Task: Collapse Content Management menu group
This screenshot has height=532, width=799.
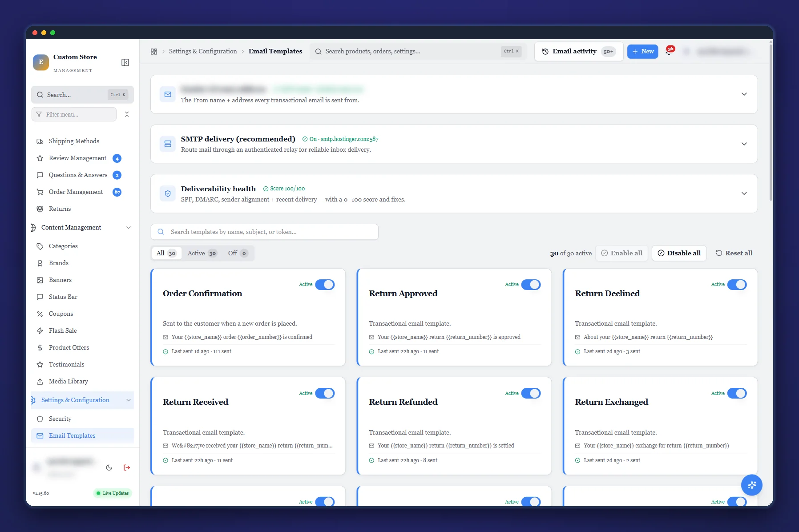Action: coord(82,228)
